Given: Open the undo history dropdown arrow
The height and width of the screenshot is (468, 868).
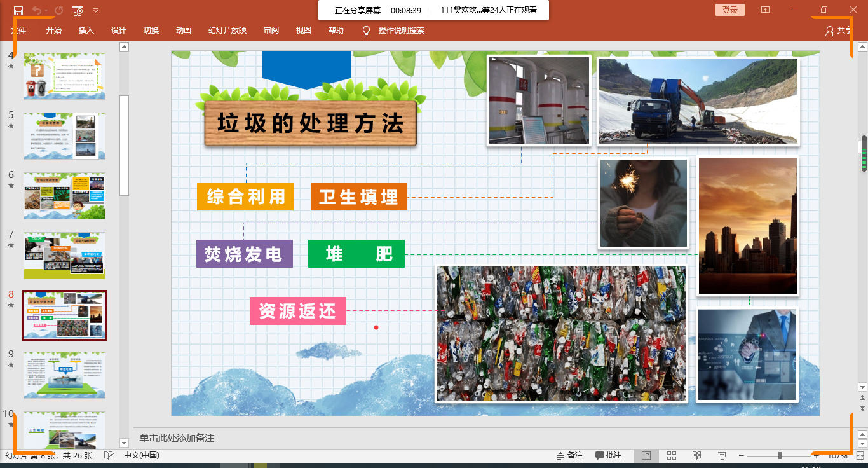Looking at the screenshot, I should [x=46, y=10].
